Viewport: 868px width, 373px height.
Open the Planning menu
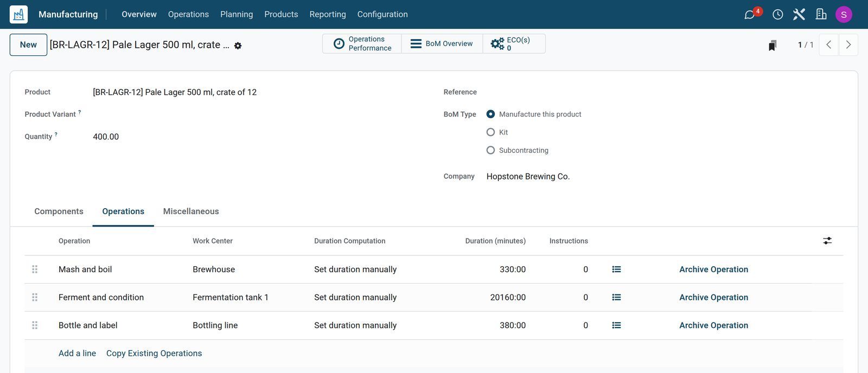[237, 15]
